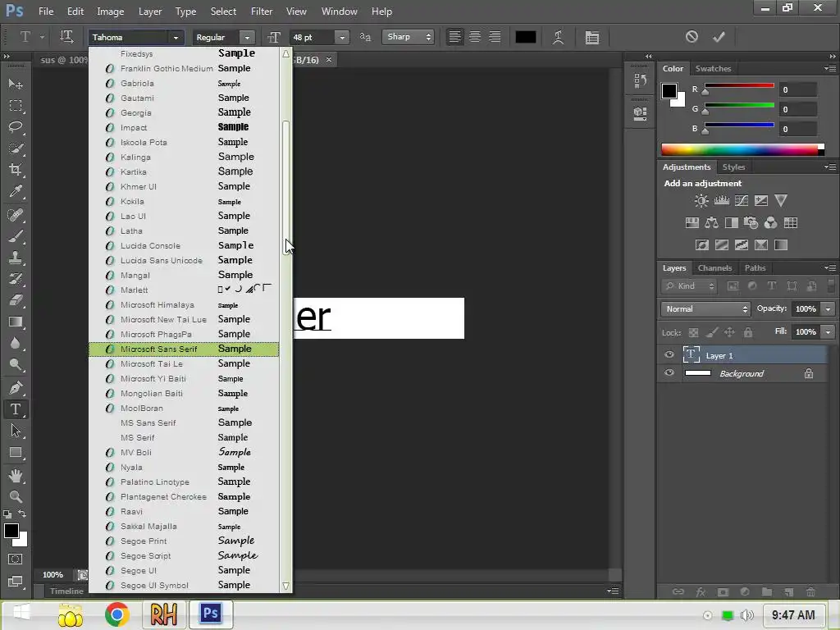Select the Move tool
This screenshot has height=630, width=840.
[16, 84]
